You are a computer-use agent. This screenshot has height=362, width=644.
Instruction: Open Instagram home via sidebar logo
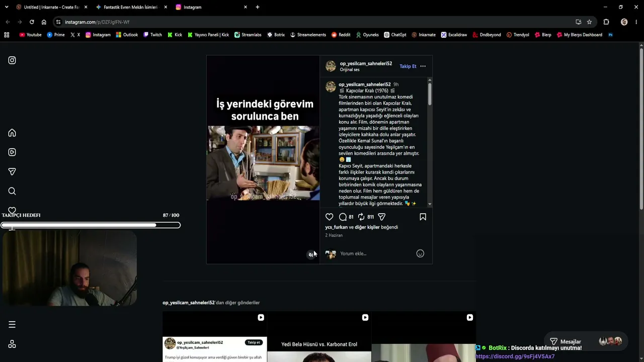point(12,60)
